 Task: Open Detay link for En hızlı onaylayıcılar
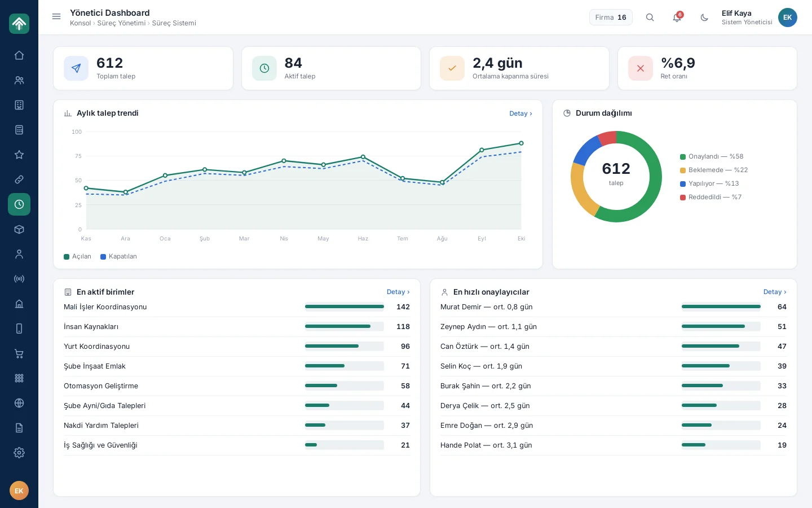pos(775,292)
